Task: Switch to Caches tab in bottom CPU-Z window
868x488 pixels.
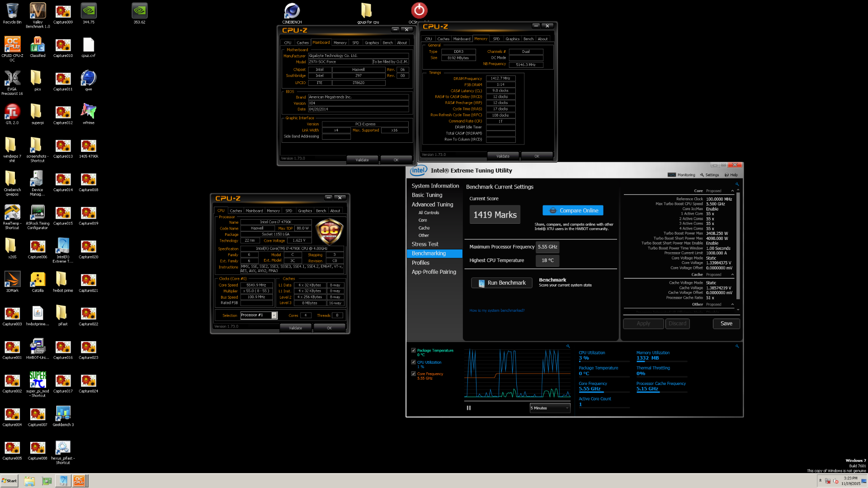Action: (236, 211)
